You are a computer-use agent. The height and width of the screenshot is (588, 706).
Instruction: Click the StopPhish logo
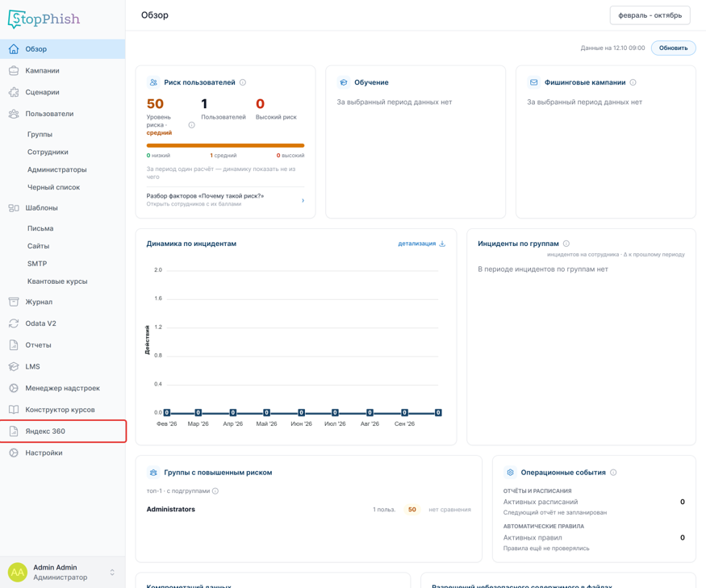click(x=44, y=19)
